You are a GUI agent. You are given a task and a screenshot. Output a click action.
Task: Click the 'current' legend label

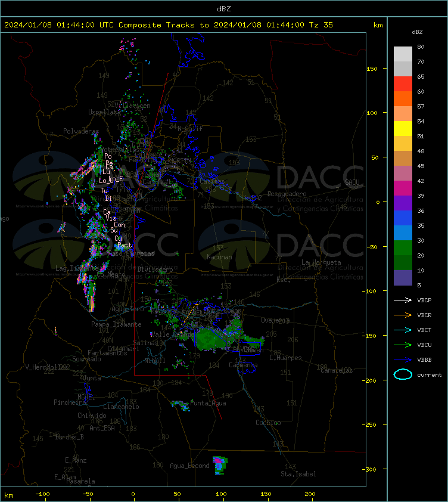tap(430, 374)
